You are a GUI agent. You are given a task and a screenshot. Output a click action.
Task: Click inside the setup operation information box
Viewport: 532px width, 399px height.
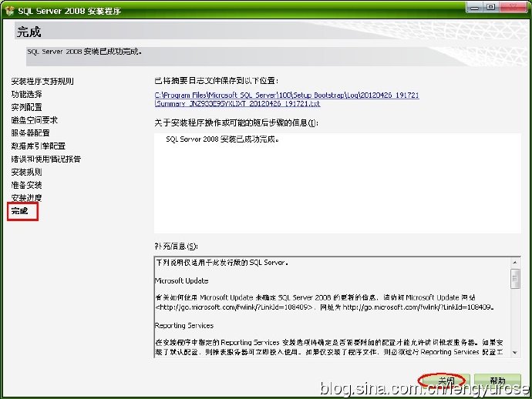pyautogui.click(x=337, y=183)
